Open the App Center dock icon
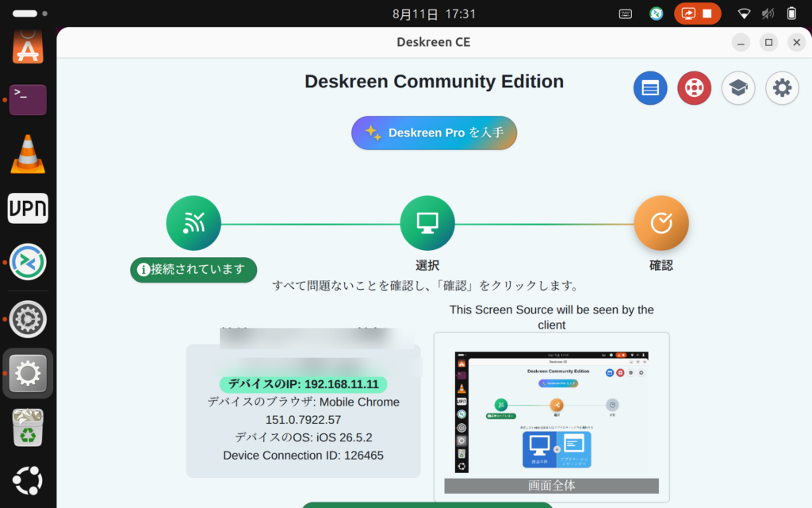 (x=28, y=47)
